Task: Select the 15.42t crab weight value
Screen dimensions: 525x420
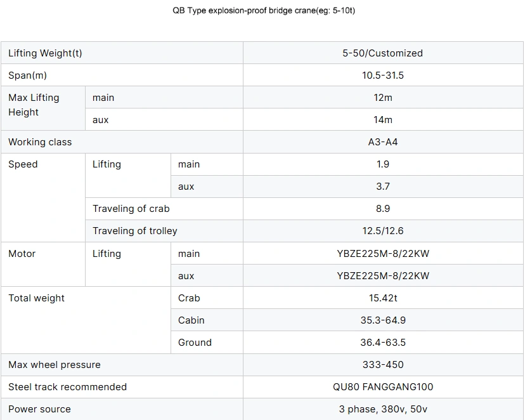Action: tap(382, 298)
